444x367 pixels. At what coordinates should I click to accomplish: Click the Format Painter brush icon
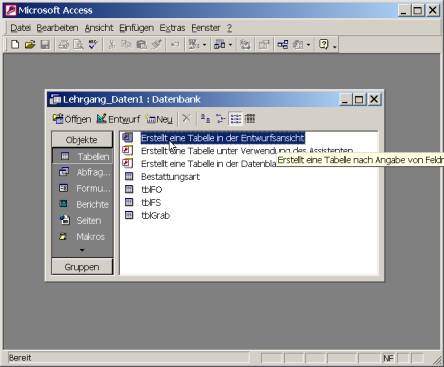(156, 44)
